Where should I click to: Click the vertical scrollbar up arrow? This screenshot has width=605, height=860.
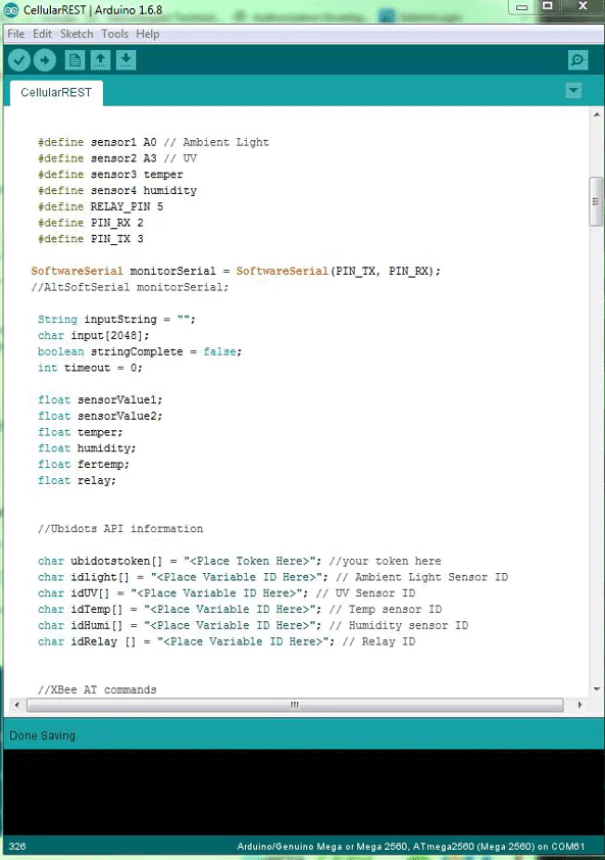(x=596, y=115)
